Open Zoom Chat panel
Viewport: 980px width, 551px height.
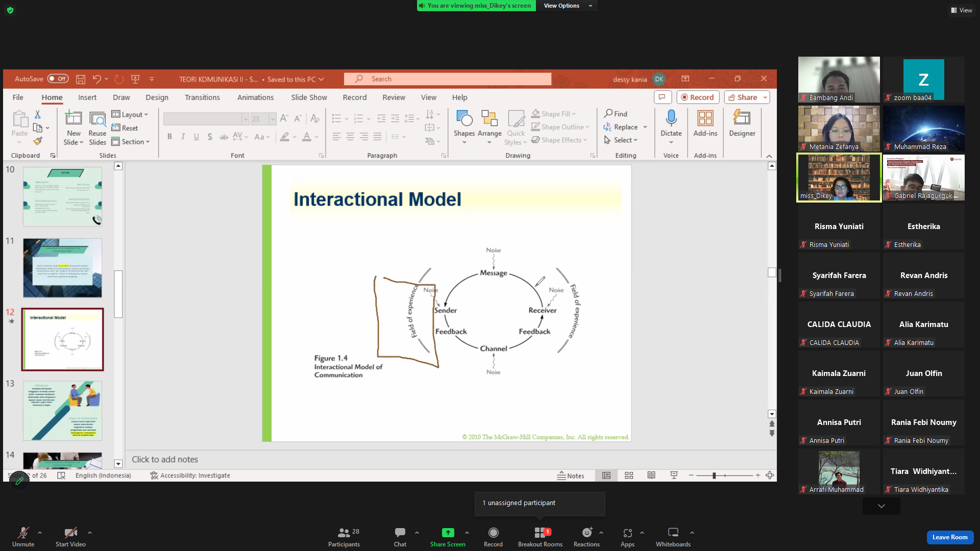[400, 537]
